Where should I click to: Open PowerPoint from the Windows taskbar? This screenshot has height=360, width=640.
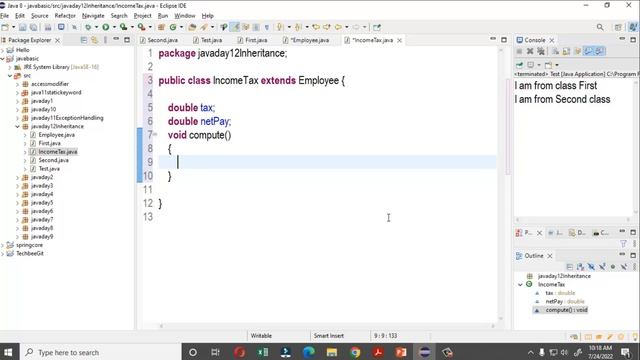click(401, 352)
